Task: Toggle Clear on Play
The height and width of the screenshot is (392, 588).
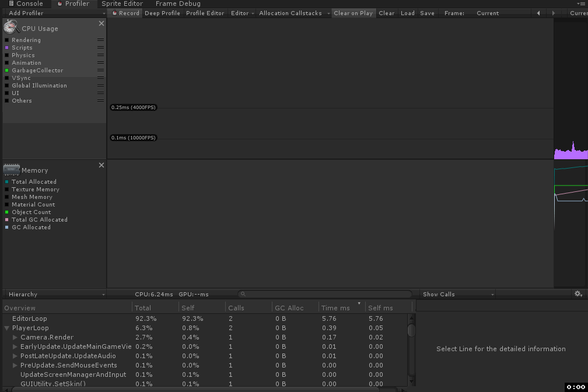Action: pos(353,13)
